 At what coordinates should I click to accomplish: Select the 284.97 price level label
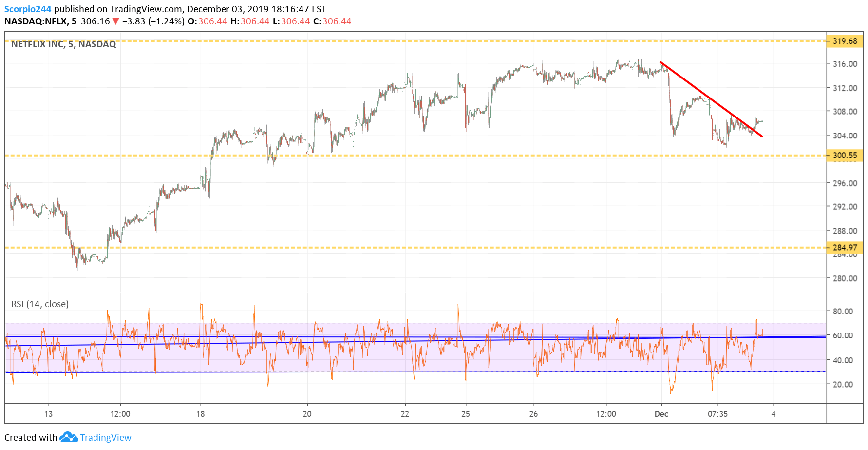coord(845,247)
